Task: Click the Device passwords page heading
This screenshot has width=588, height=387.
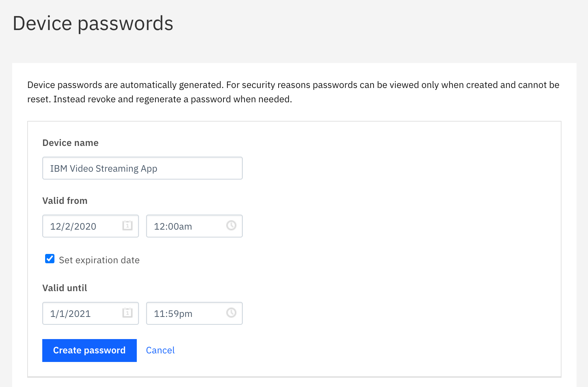Action: (x=93, y=23)
